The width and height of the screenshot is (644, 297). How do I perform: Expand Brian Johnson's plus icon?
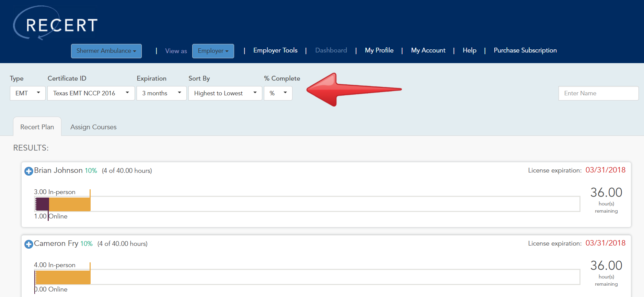(29, 171)
